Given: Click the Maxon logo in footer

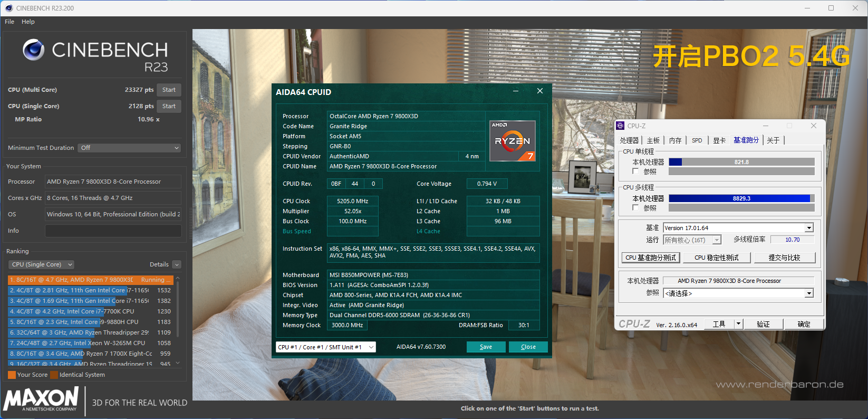Looking at the screenshot, I should coord(41,398).
